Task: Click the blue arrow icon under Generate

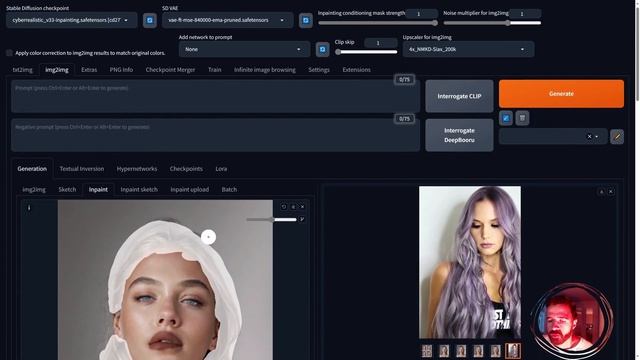Action: pos(506,118)
